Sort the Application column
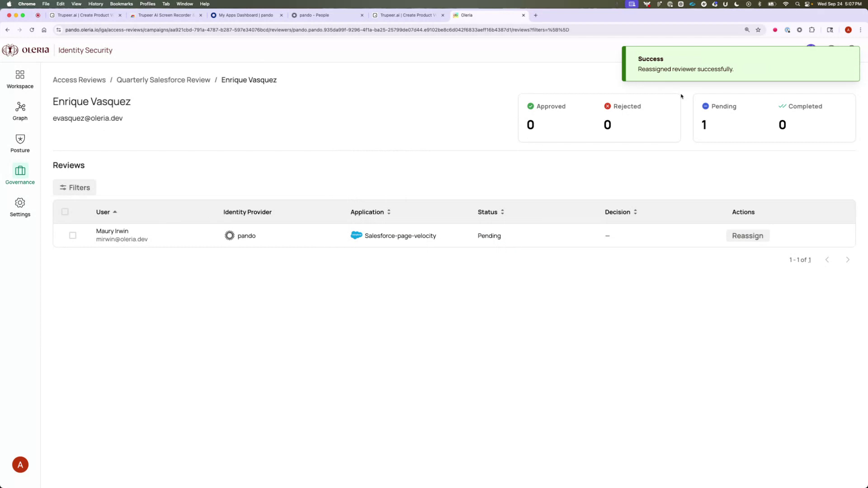The width and height of the screenshot is (868, 488). pyautogui.click(x=388, y=211)
